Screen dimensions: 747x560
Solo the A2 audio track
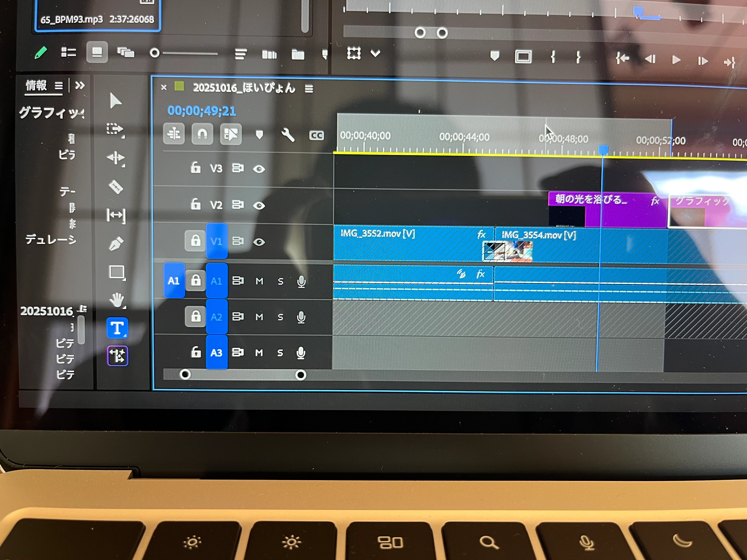(x=280, y=317)
